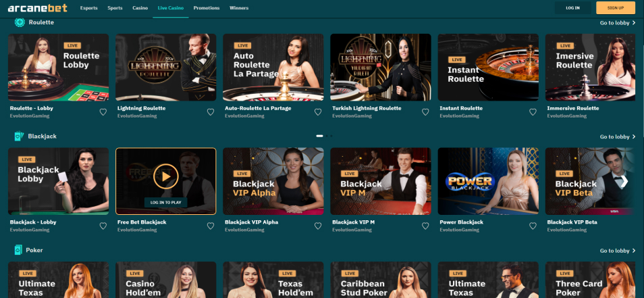Switch to the Promotions tab
Screen dimensions: 644x298
207,8
